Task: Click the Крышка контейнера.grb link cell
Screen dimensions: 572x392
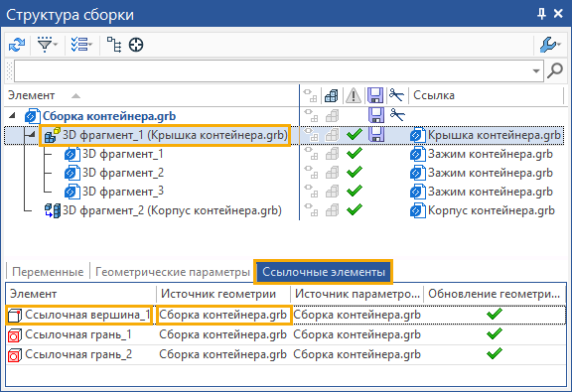Action: [x=486, y=135]
